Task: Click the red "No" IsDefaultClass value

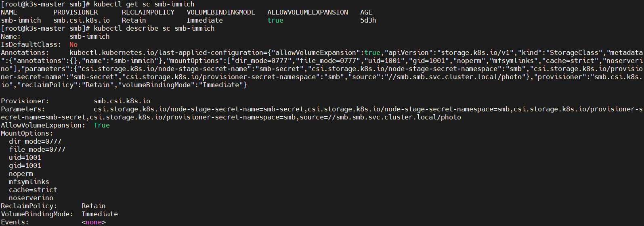Action: [73, 44]
